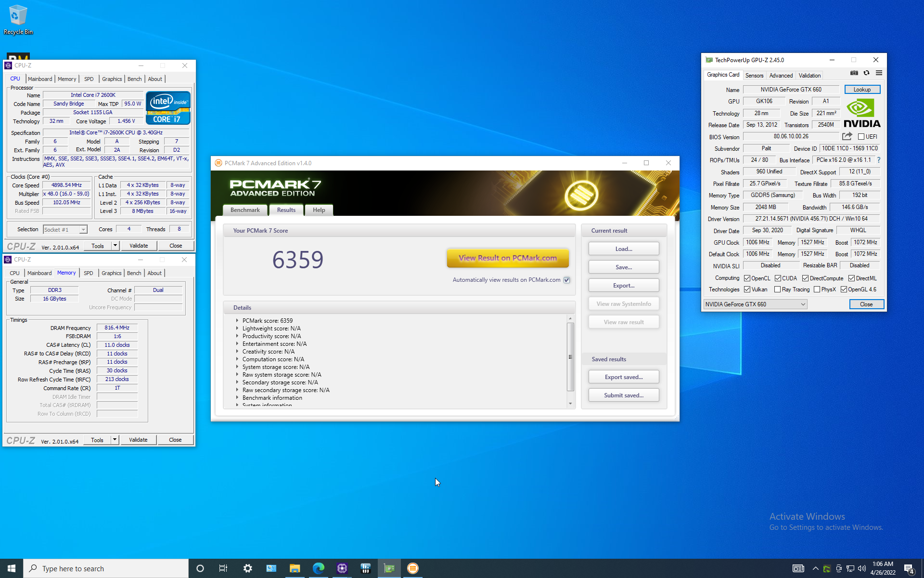Open File Explorer from the taskbar

click(295, 568)
